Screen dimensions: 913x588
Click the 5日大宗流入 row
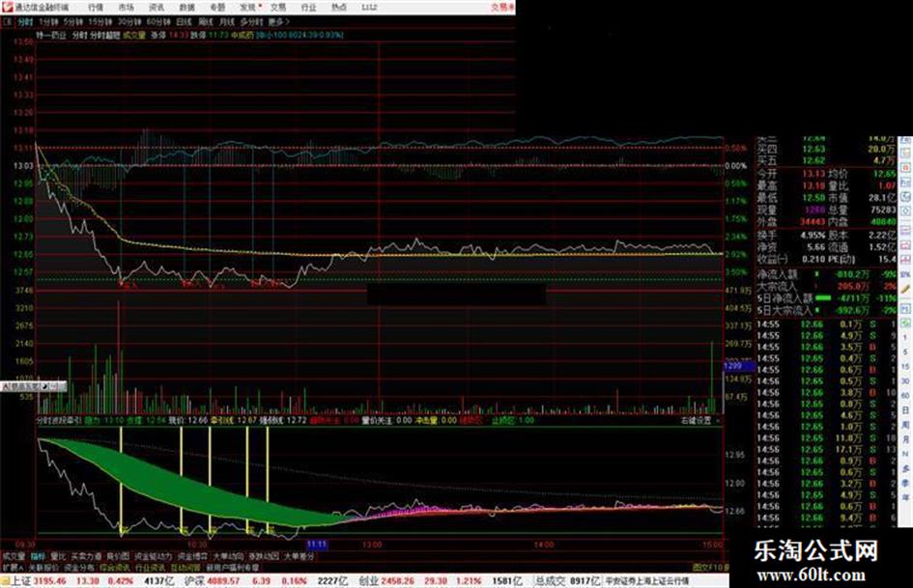[x=827, y=310]
